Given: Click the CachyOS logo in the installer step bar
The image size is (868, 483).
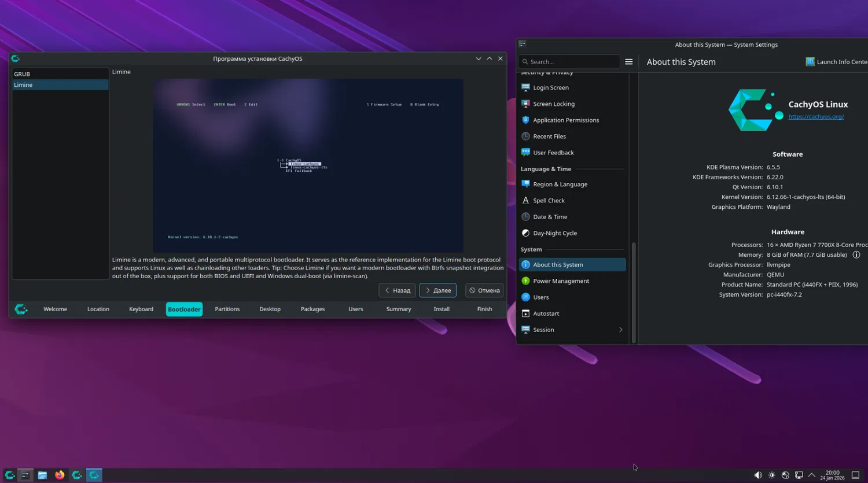Looking at the screenshot, I should (21, 309).
